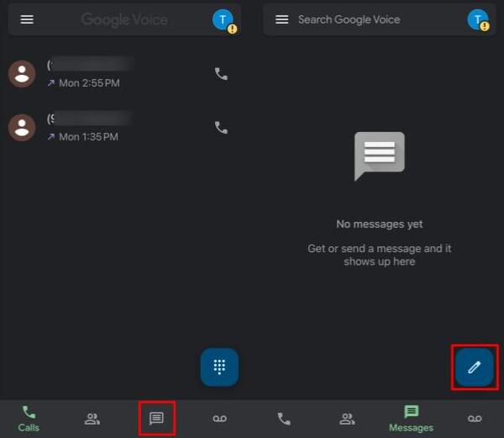The height and width of the screenshot is (438, 504).
Task: Open hamburger menu in right Messages screen
Action: [281, 19]
